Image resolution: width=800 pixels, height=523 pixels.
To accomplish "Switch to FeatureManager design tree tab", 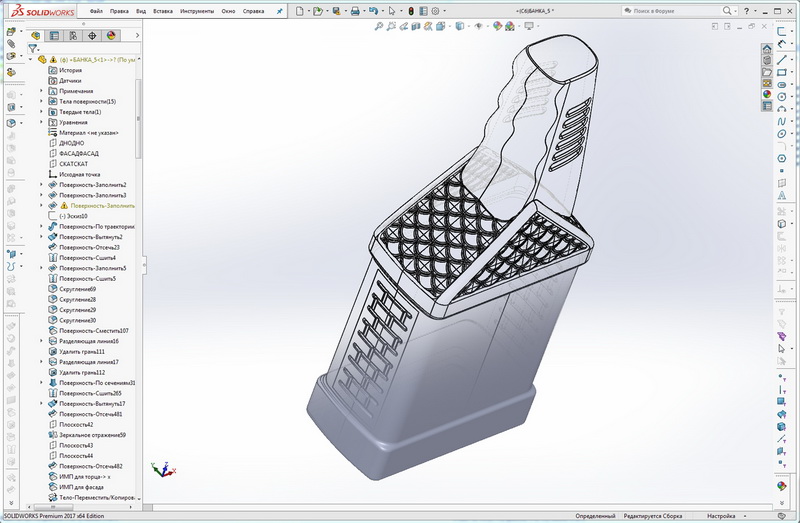I will click(36, 35).
